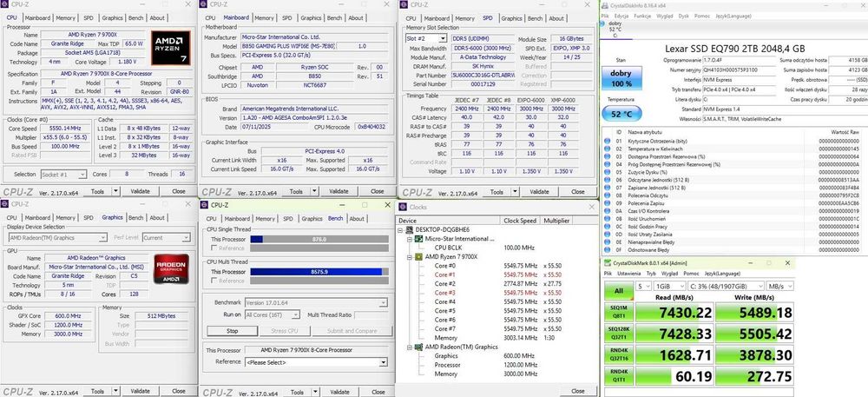The image size is (868, 397).
Task: Click the Micro-Star International motherboard icon in Clocks
Action: [419, 239]
